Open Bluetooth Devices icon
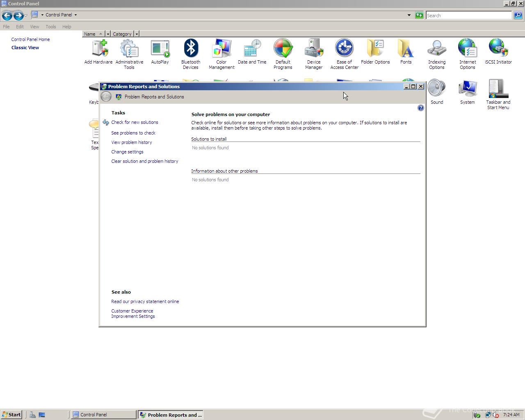 pyautogui.click(x=191, y=54)
